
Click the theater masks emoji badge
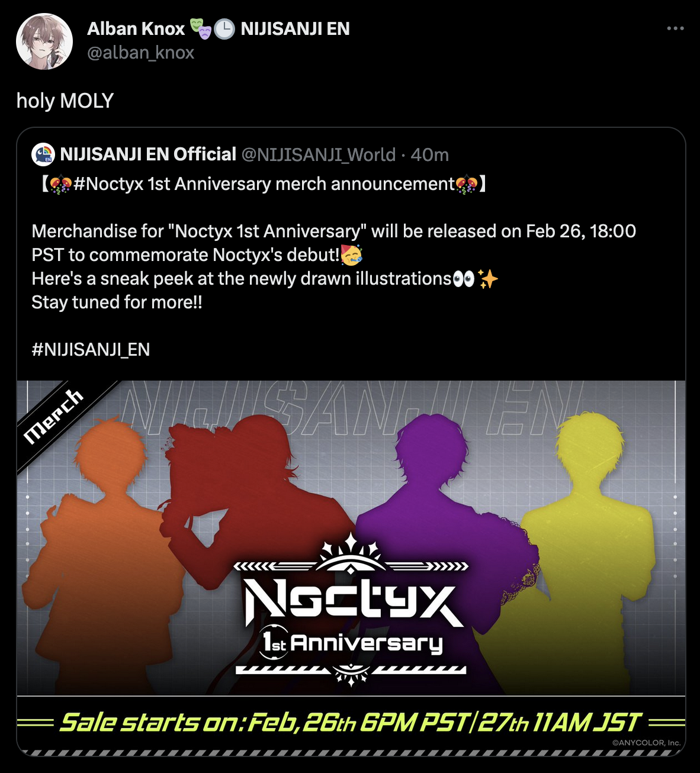(x=200, y=28)
